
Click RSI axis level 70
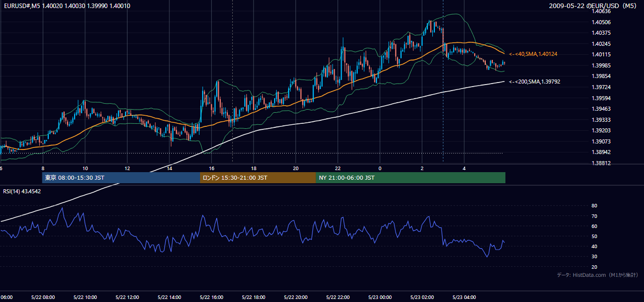(594, 216)
